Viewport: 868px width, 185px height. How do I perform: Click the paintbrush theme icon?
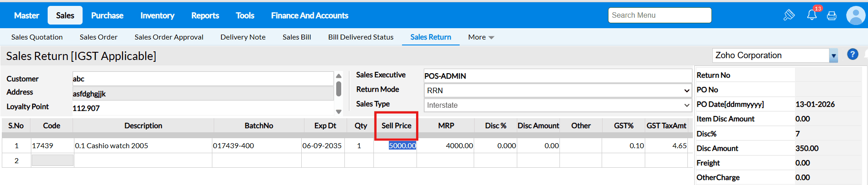tap(789, 15)
